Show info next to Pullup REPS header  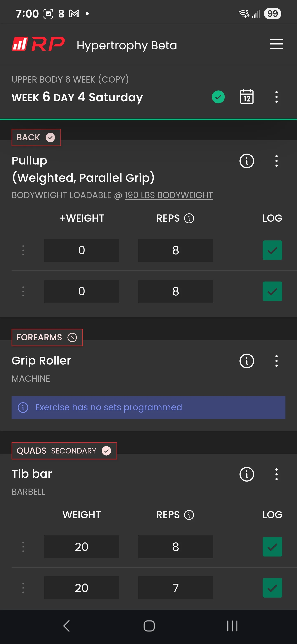coord(189,218)
